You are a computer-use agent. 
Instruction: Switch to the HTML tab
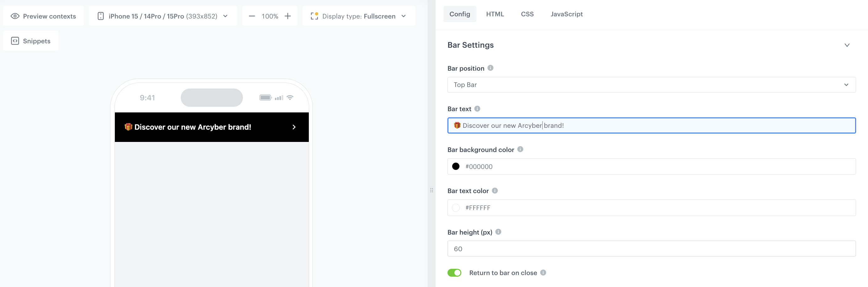(495, 14)
